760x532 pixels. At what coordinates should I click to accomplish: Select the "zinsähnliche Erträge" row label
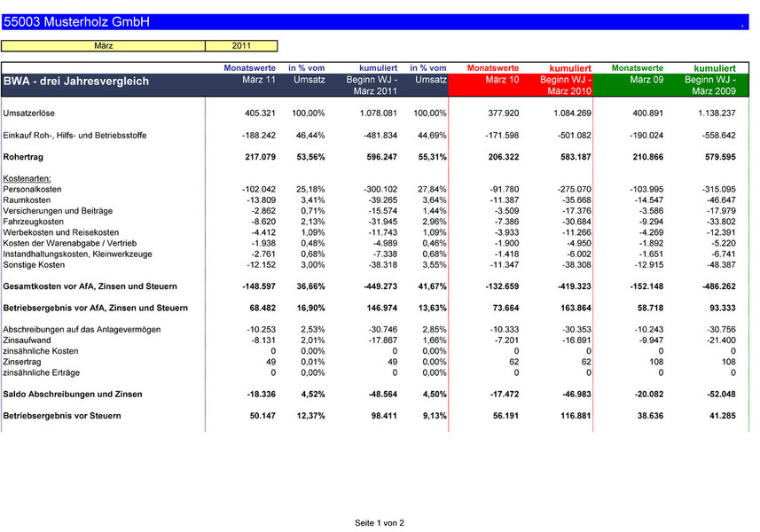[41, 372]
